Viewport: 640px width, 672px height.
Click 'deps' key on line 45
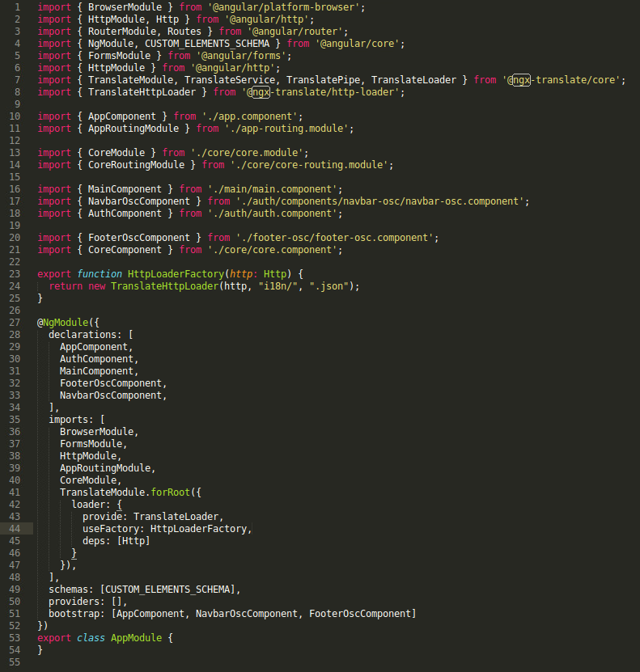[93, 541]
